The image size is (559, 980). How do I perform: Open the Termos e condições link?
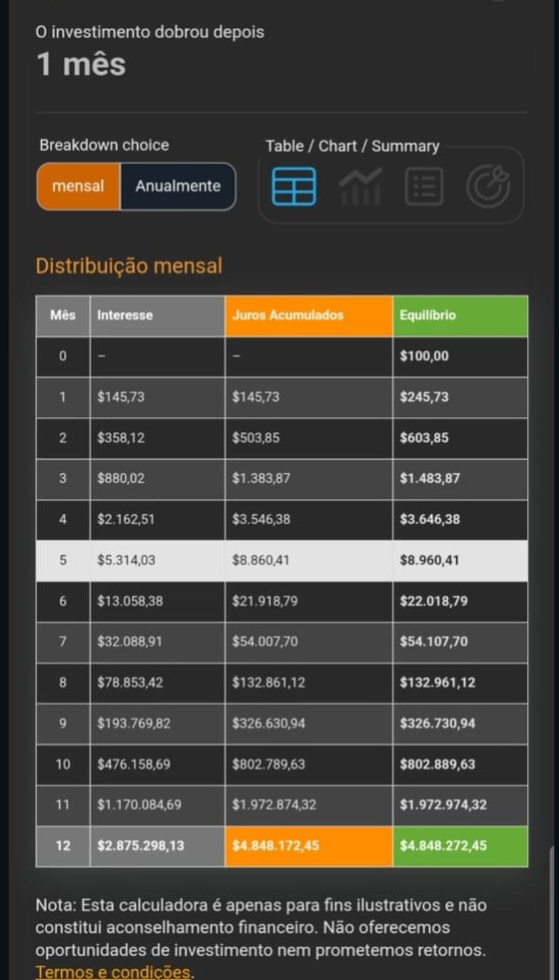pyautogui.click(x=113, y=972)
